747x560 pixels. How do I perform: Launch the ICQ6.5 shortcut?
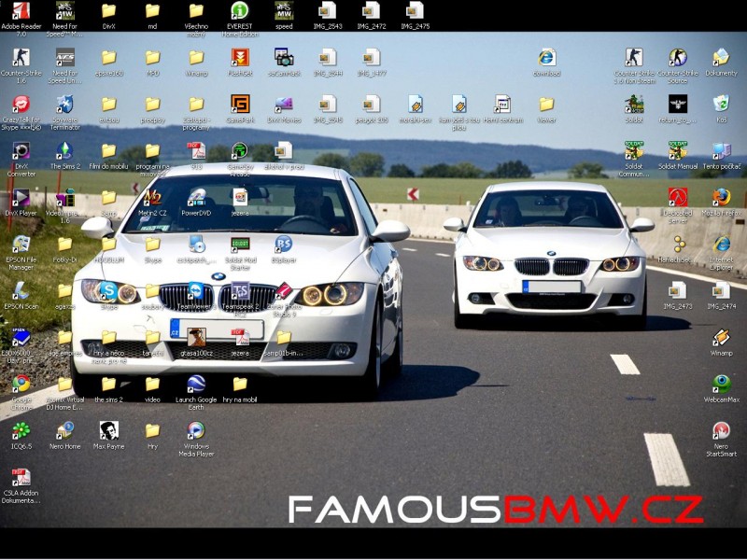click(21, 430)
